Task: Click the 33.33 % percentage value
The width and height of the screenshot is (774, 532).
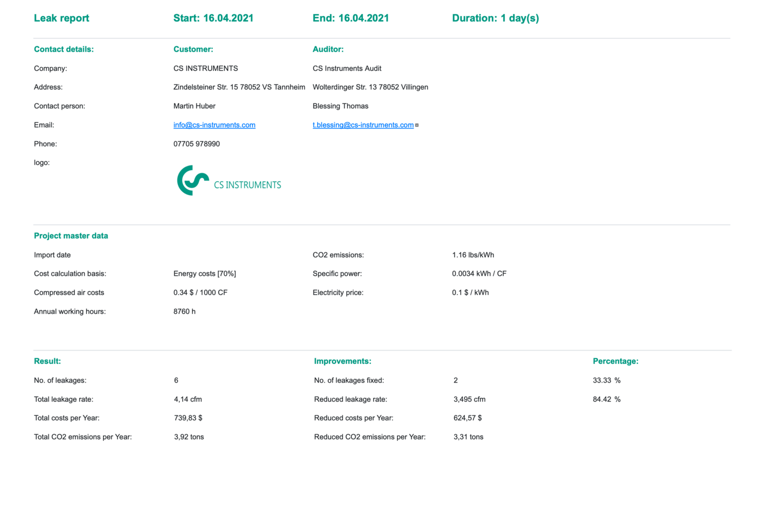Action: pyautogui.click(x=606, y=380)
